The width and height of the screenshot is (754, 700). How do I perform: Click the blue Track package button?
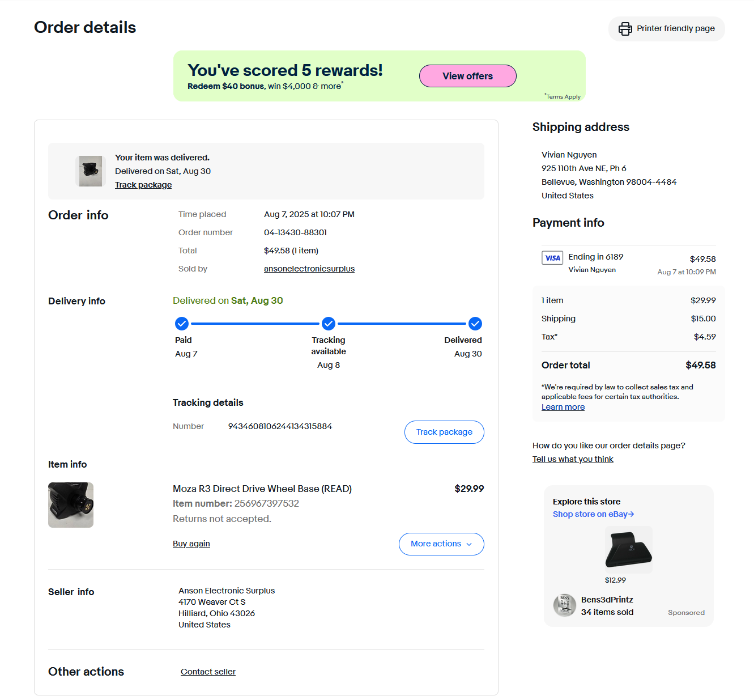pos(444,432)
